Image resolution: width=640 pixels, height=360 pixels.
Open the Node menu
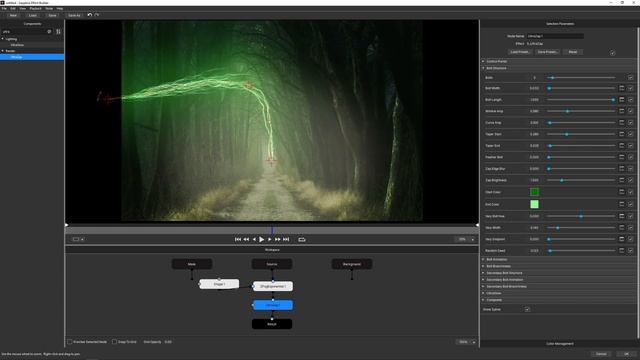pyautogui.click(x=49, y=8)
